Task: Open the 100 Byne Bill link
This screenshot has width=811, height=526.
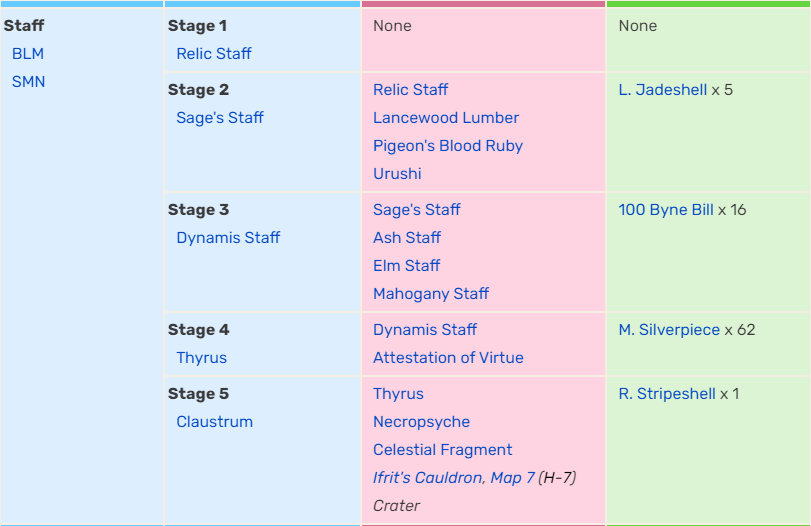Action: tap(666, 210)
